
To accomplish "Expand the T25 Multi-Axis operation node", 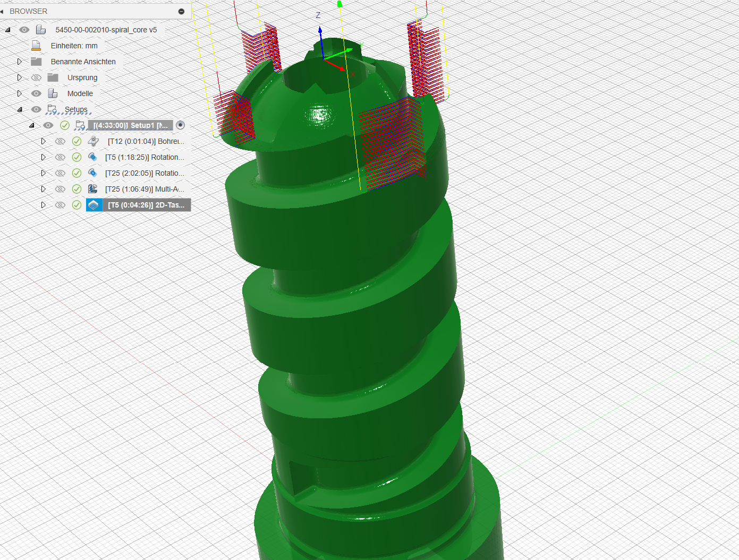I will tap(44, 189).
